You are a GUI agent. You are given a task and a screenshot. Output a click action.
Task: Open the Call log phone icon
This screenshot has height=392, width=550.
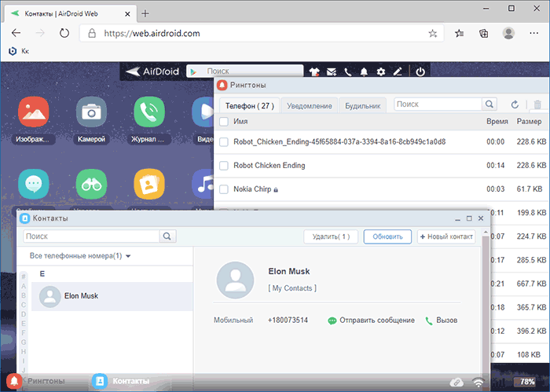[149, 112]
